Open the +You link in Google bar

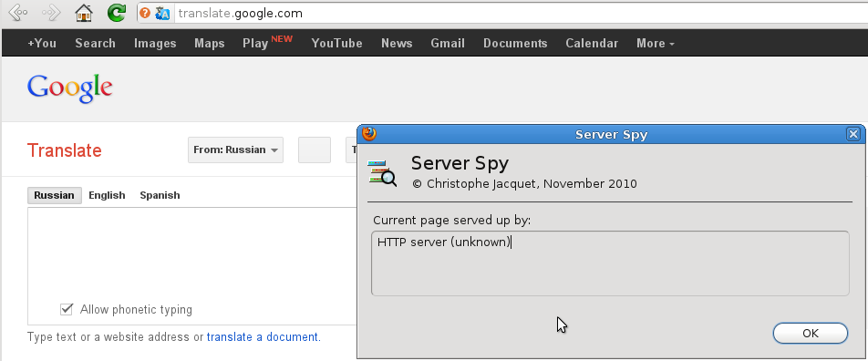pyautogui.click(x=42, y=43)
